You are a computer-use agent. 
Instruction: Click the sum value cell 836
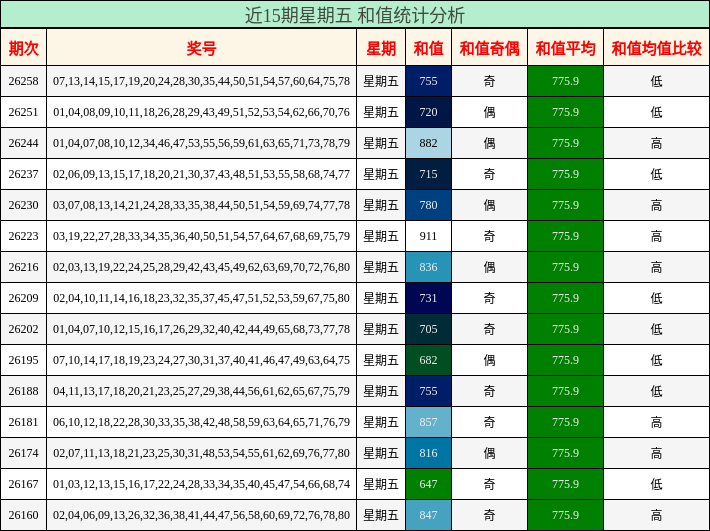428,267
